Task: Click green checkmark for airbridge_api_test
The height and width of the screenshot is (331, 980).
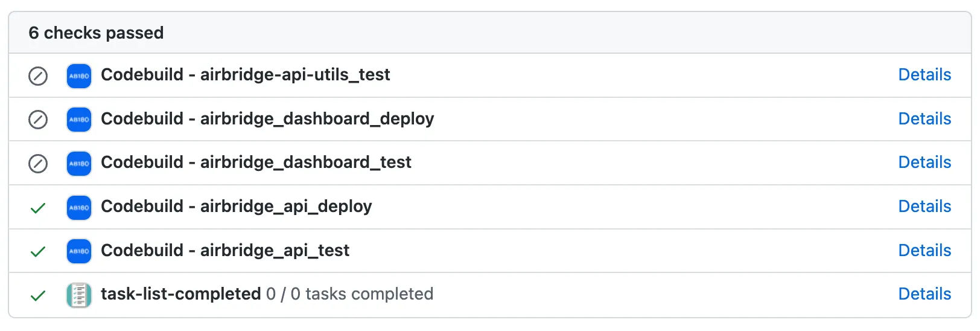Action: 38,251
